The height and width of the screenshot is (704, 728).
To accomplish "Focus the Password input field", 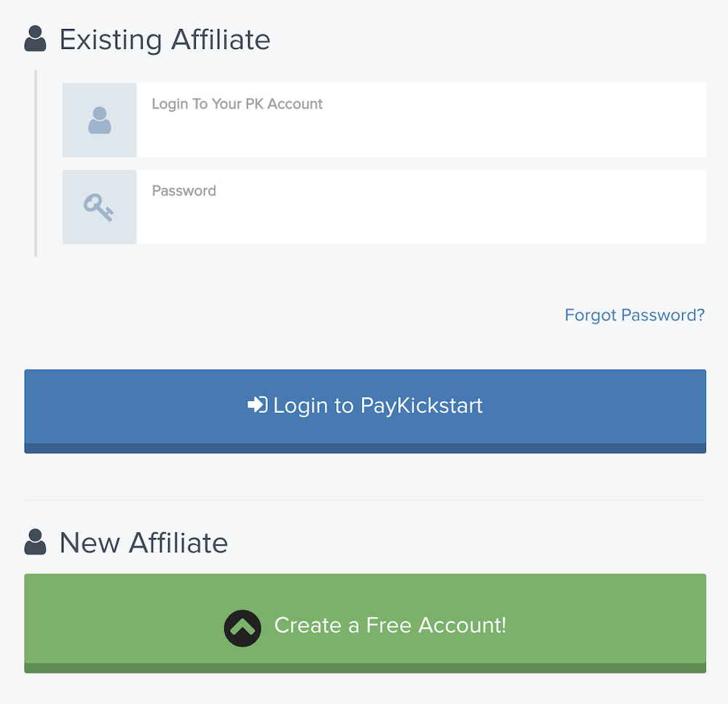I will [x=421, y=207].
